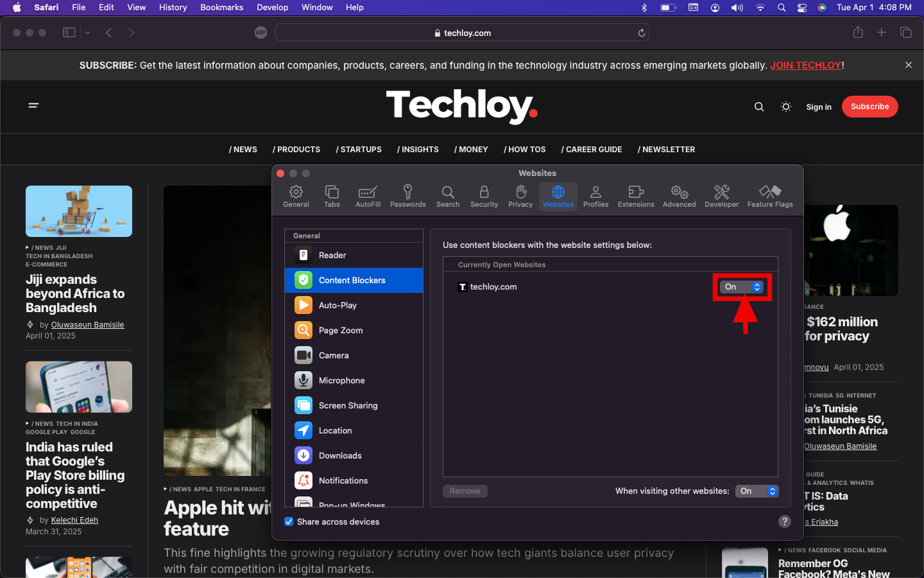Switch to Search preferences

pos(448,197)
